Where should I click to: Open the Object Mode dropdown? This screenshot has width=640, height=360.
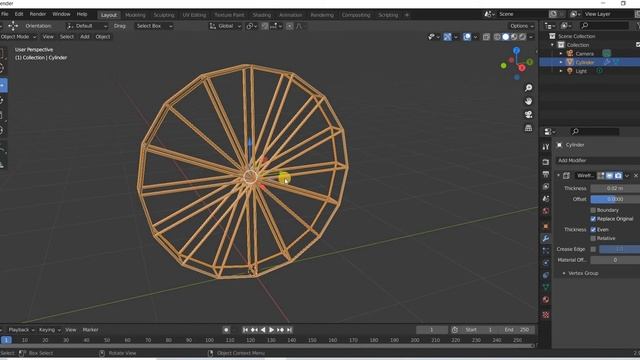pyautogui.click(x=18, y=37)
